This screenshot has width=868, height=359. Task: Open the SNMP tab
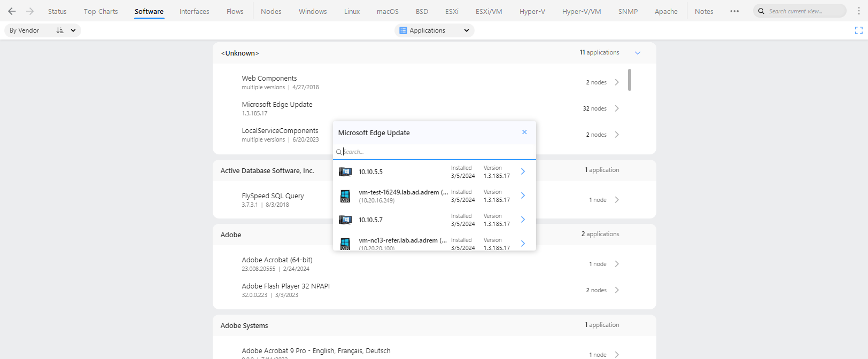pyautogui.click(x=628, y=11)
